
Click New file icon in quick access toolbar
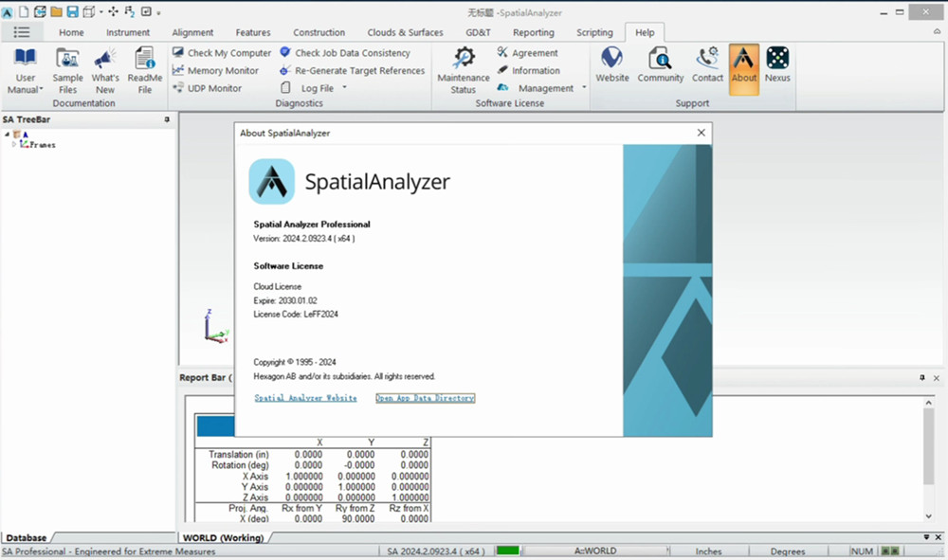(x=24, y=11)
